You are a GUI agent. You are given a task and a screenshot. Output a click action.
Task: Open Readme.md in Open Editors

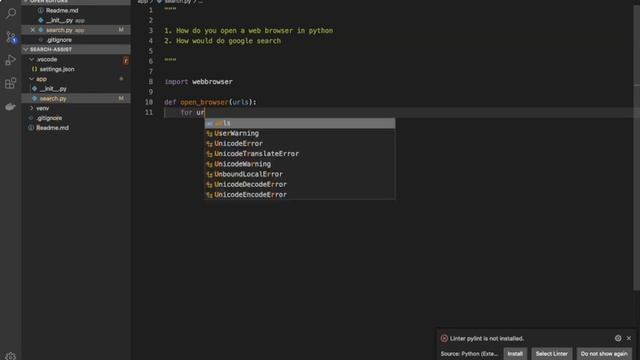coord(62,10)
